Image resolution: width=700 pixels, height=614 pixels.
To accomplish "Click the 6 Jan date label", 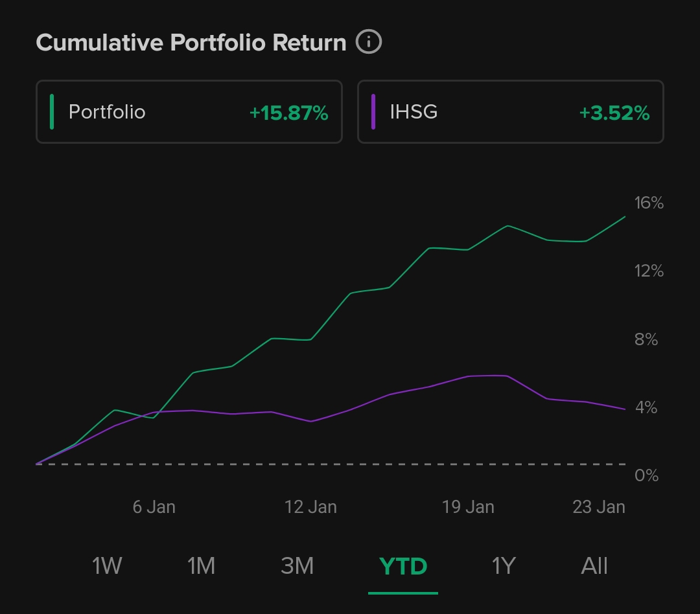I will pos(154,506).
